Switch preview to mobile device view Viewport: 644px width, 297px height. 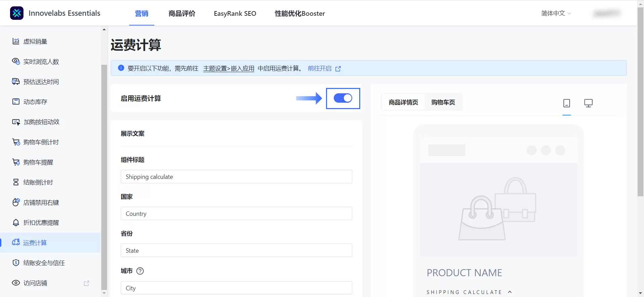tap(567, 103)
